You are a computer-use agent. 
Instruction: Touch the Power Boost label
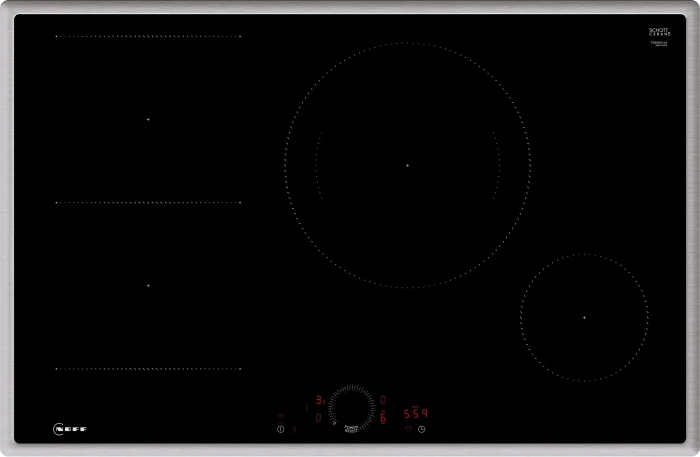351,429
